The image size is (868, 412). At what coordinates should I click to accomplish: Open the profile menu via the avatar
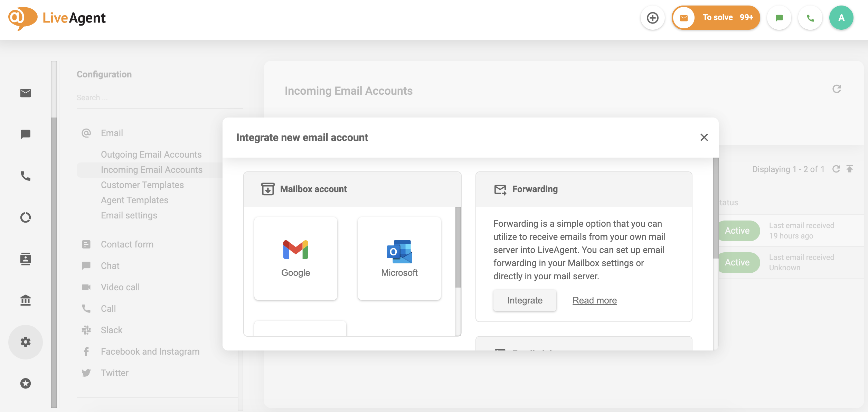pos(842,17)
